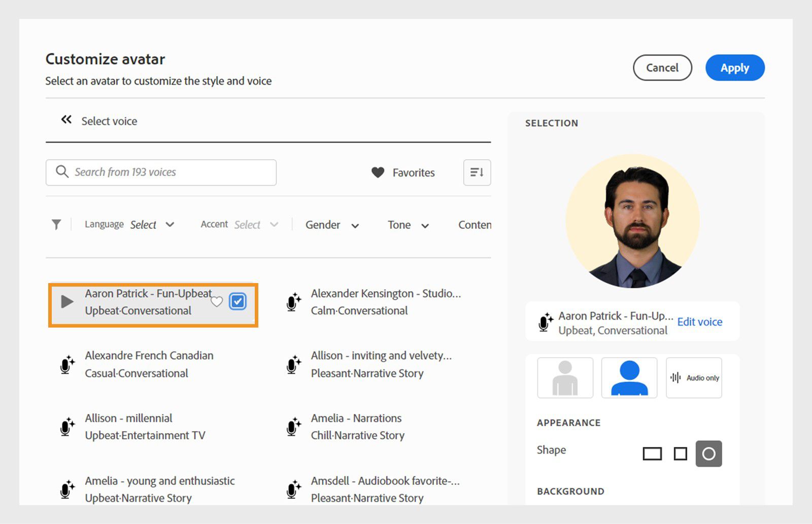
Task: Play the Aaron Patrick voice preview
Action: pyautogui.click(x=67, y=302)
